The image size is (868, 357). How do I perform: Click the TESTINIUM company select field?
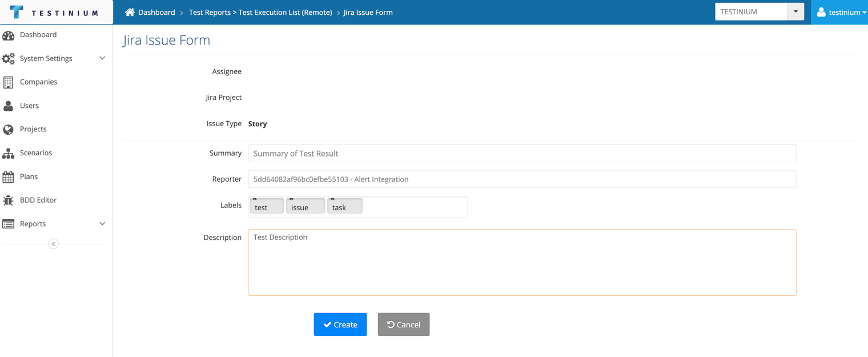(x=752, y=11)
